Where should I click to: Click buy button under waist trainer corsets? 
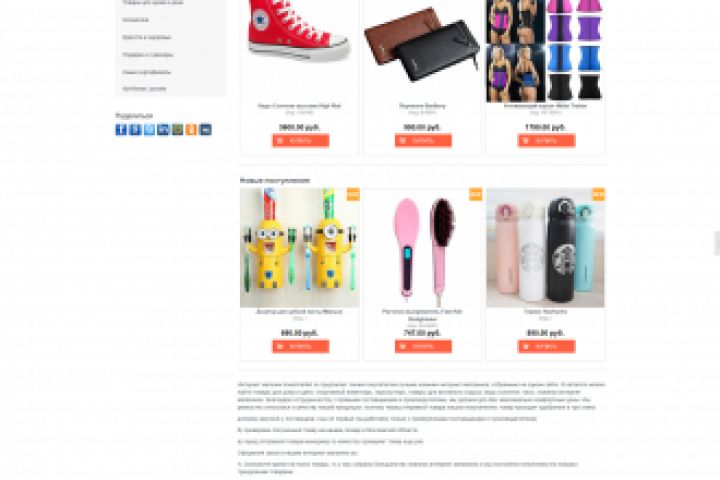pos(546,140)
